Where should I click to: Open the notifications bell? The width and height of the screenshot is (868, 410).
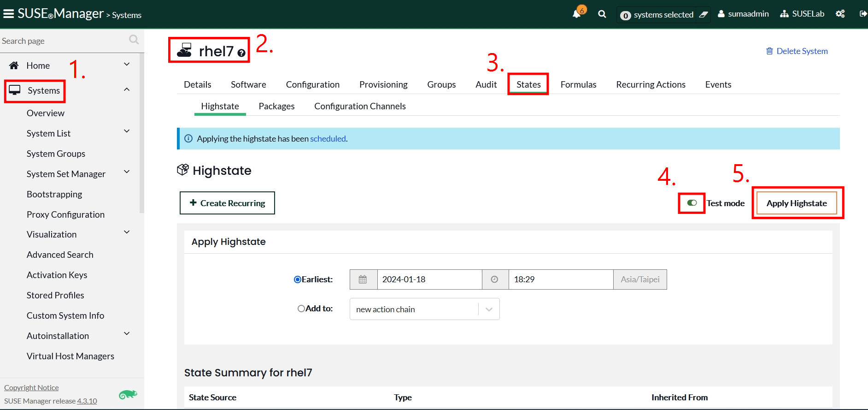coord(576,14)
